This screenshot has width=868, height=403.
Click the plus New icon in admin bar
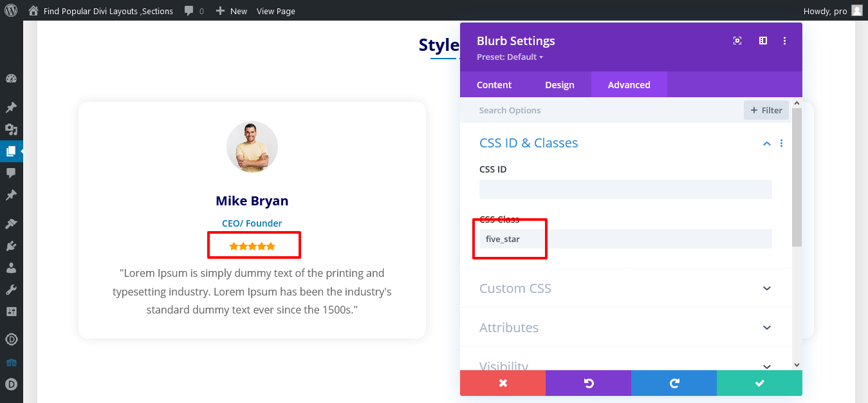tap(220, 11)
